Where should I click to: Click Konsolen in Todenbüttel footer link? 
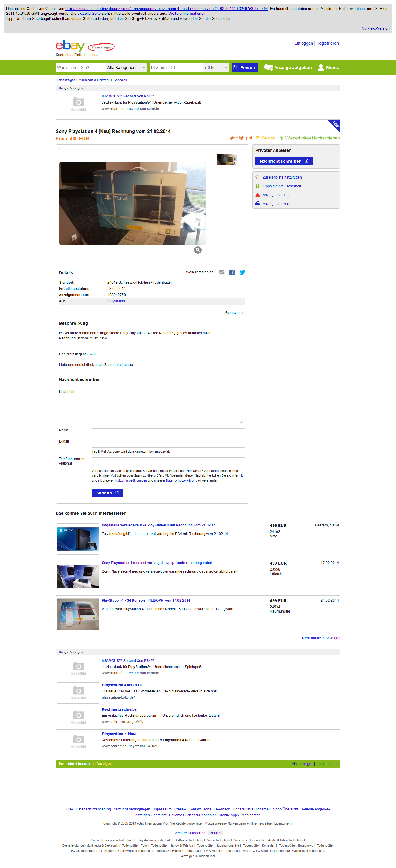tap(278, 845)
